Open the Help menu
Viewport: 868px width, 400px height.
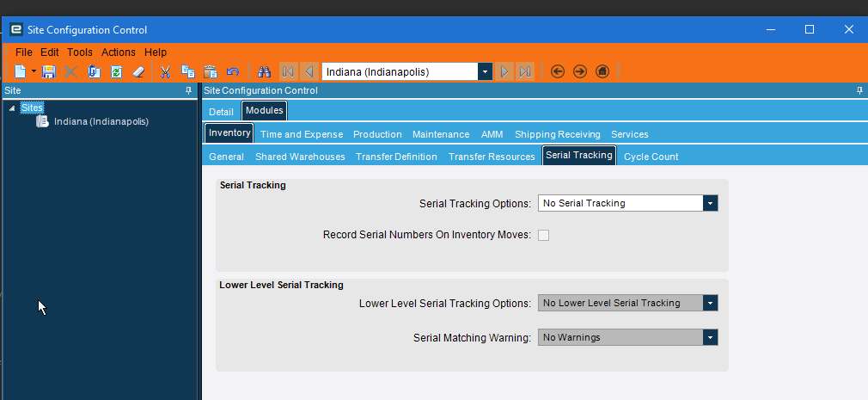coord(156,52)
